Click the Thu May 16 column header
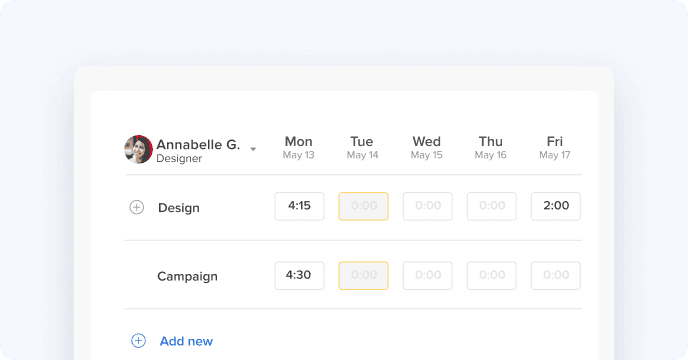 pos(491,148)
